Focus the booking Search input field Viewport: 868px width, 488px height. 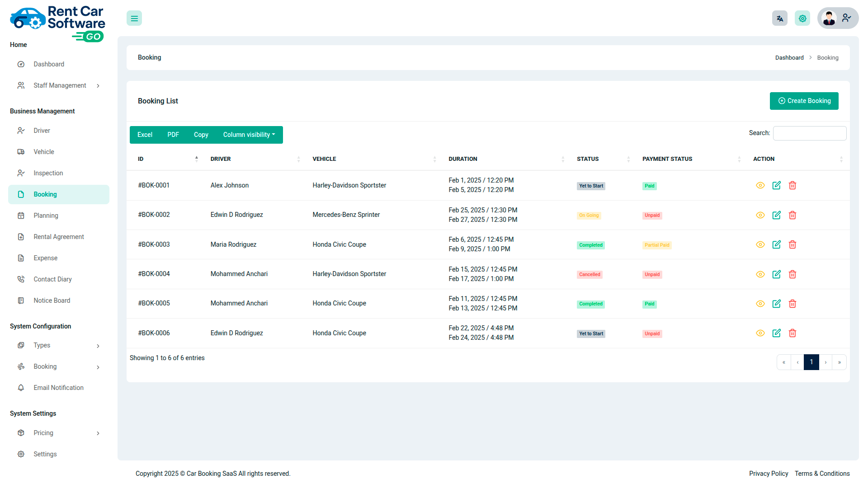(x=810, y=133)
